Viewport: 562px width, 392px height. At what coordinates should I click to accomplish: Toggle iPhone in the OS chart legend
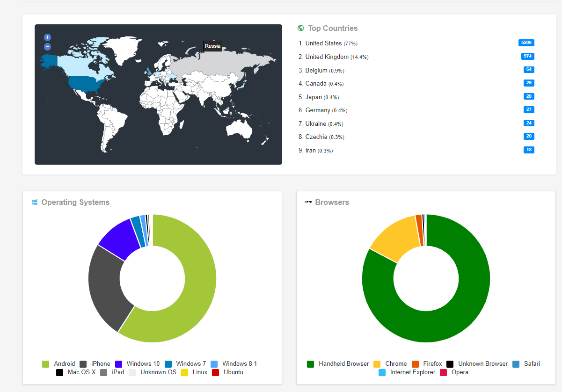[101, 364]
